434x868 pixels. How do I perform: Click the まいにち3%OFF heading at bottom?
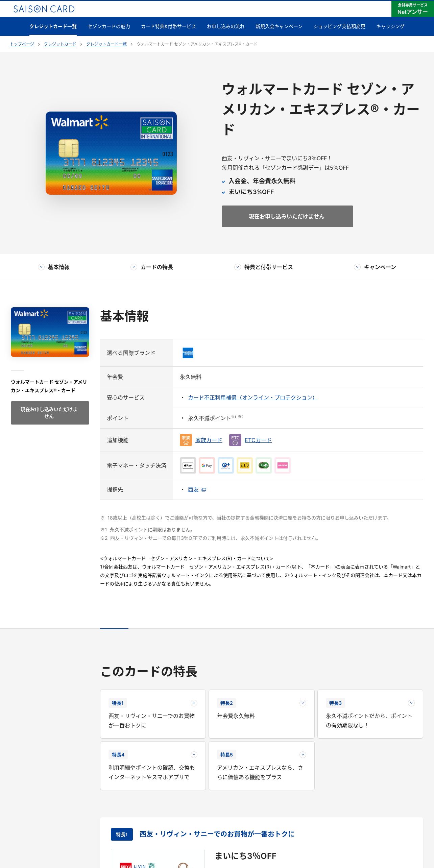(x=246, y=856)
